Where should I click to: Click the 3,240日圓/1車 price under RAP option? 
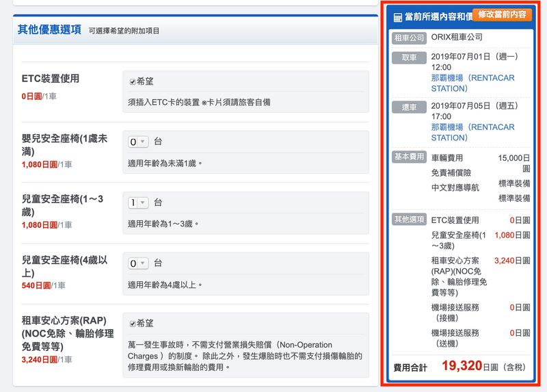pos(46,360)
